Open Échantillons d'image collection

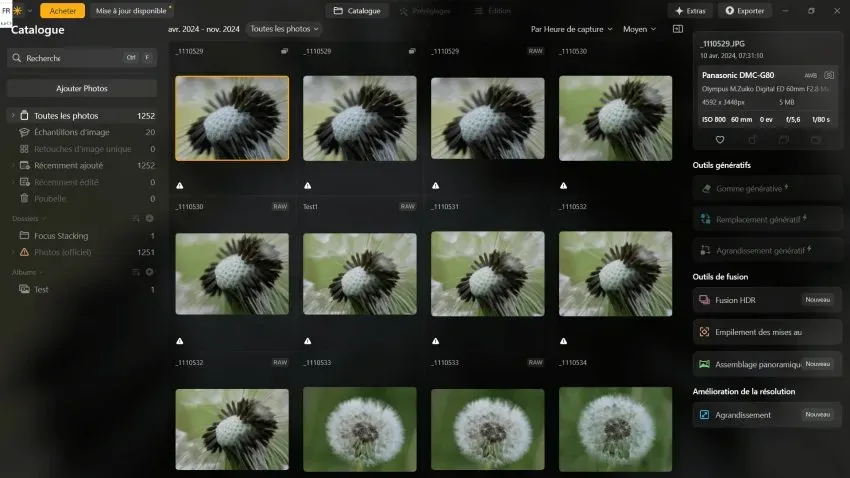coord(83,132)
